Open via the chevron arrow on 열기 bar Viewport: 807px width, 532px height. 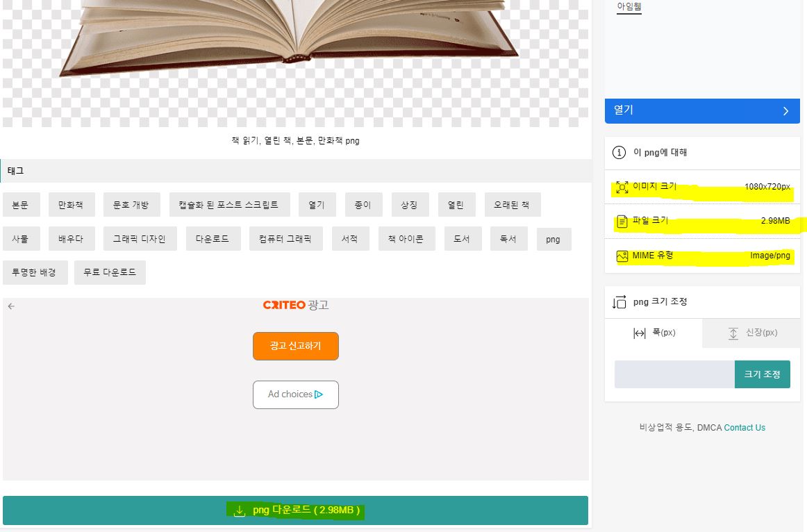point(785,111)
